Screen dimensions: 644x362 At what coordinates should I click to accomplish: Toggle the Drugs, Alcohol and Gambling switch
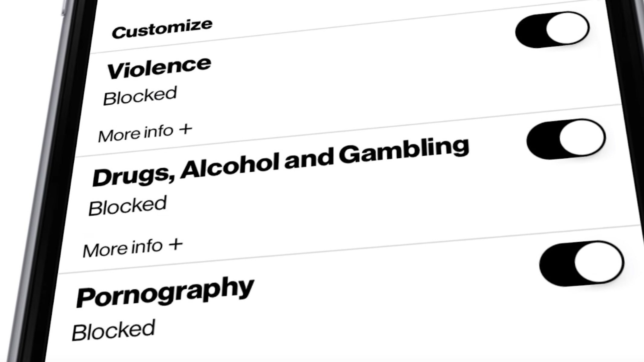click(x=566, y=139)
